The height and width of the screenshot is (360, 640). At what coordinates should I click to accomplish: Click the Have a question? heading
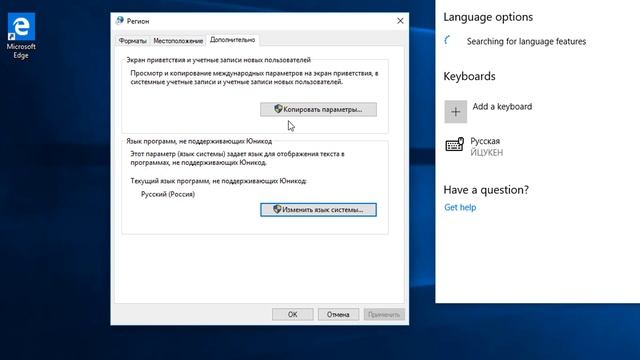pos(486,190)
